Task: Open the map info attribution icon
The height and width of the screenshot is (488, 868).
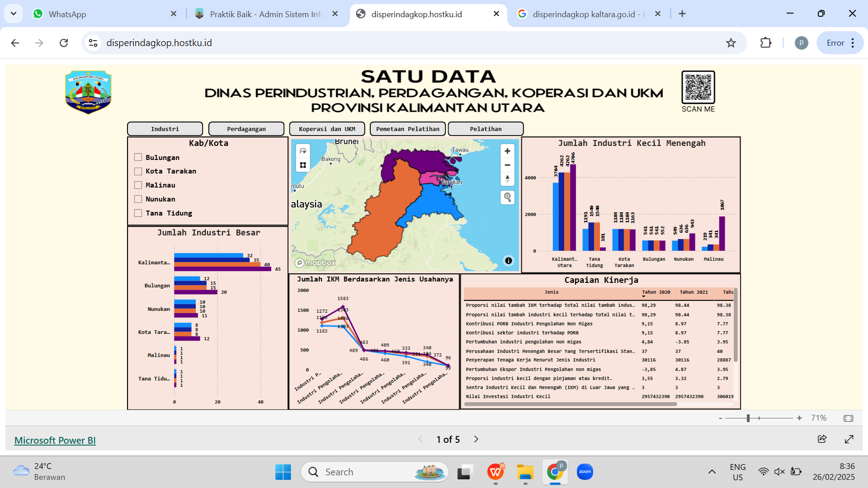Action: tap(508, 261)
